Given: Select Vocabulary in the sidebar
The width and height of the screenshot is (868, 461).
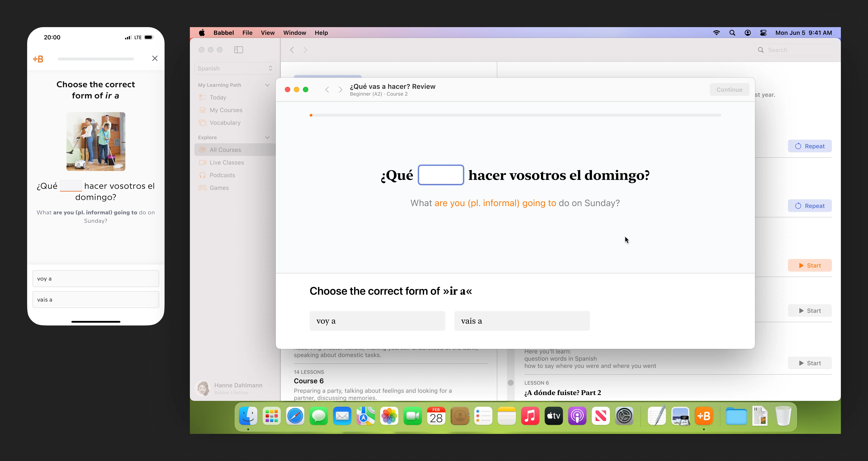Looking at the screenshot, I should [x=235, y=123].
